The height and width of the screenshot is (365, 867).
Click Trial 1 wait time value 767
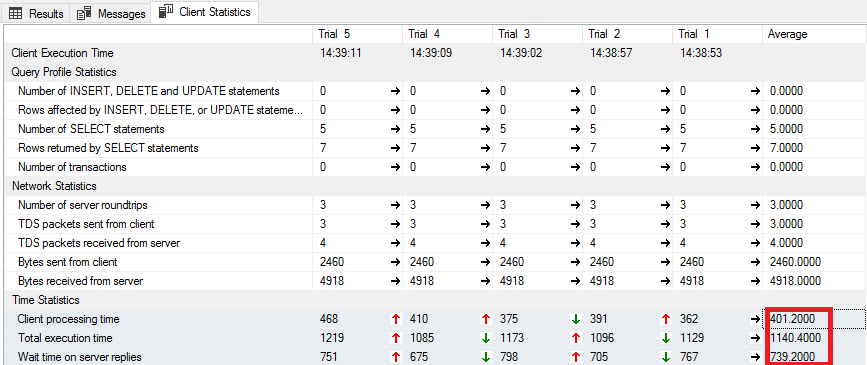tap(689, 357)
